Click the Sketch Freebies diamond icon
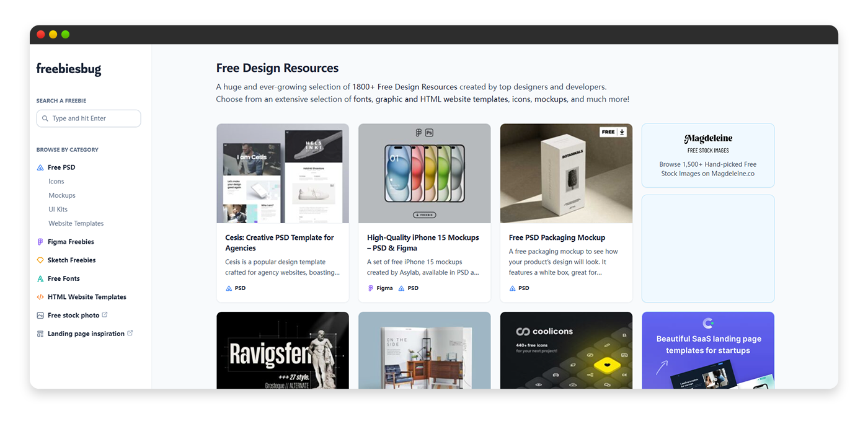Image resolution: width=868 pixels, height=434 pixels. tap(40, 260)
